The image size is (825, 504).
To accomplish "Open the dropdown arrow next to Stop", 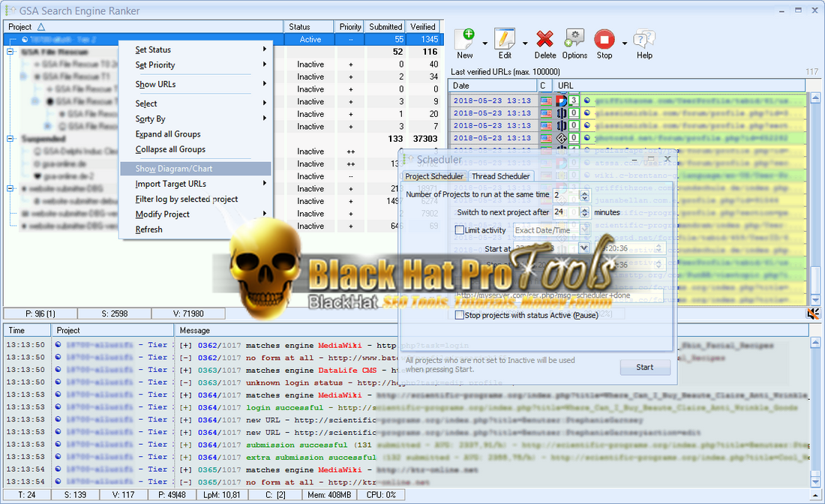I will pyautogui.click(x=624, y=43).
